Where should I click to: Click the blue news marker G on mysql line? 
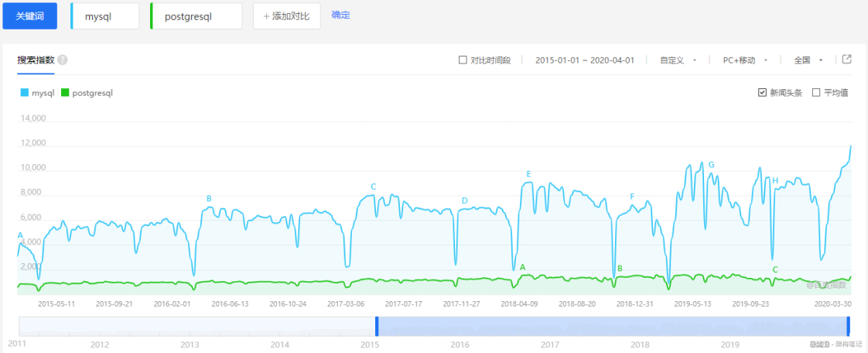coord(711,165)
